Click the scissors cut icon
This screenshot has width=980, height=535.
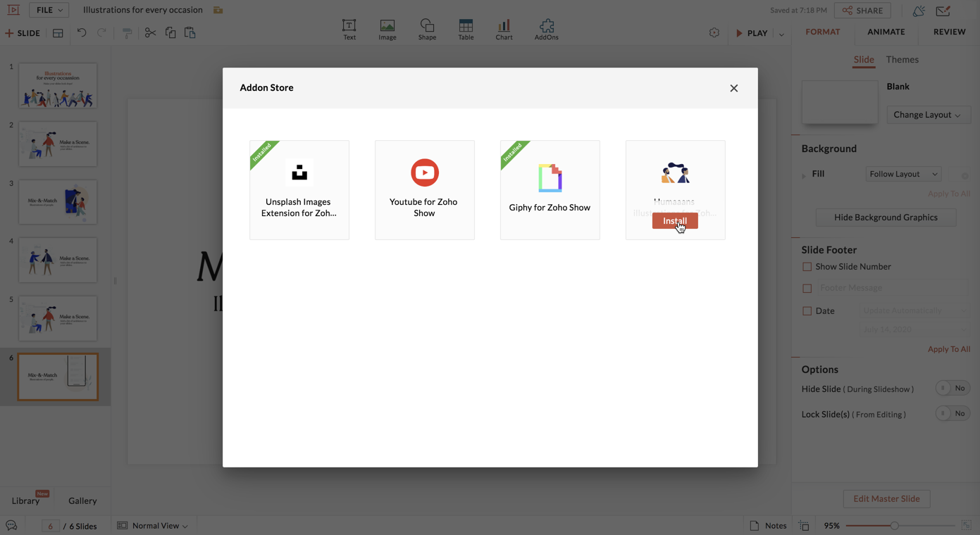(x=150, y=33)
